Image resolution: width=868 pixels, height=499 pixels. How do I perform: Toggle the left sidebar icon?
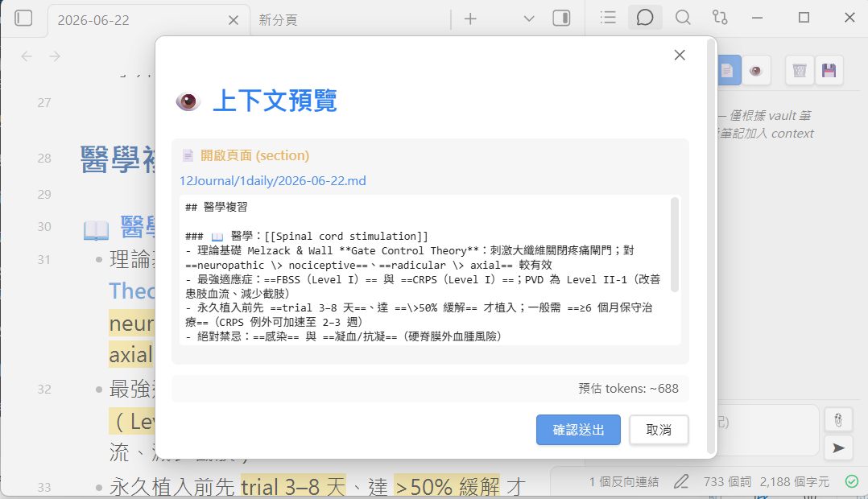click(x=23, y=19)
